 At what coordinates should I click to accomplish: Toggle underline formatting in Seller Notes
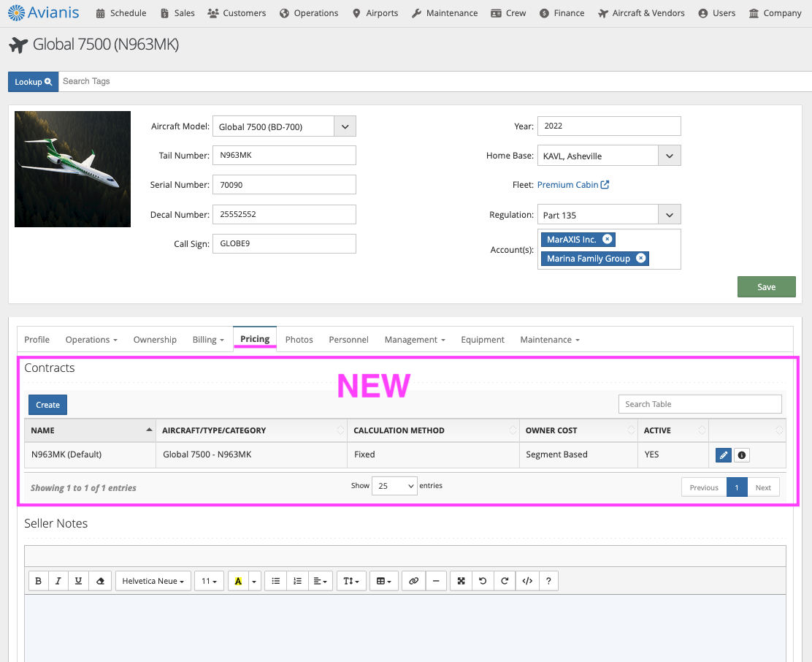tap(78, 581)
